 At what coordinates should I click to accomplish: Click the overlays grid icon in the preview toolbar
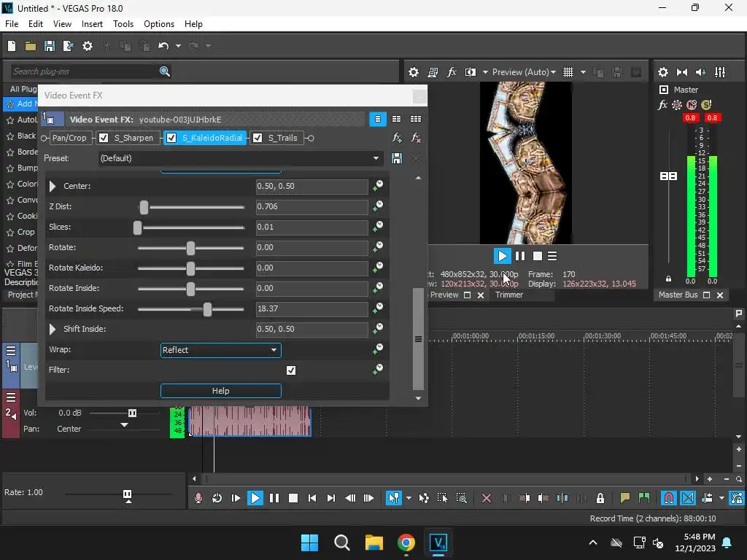pos(568,72)
